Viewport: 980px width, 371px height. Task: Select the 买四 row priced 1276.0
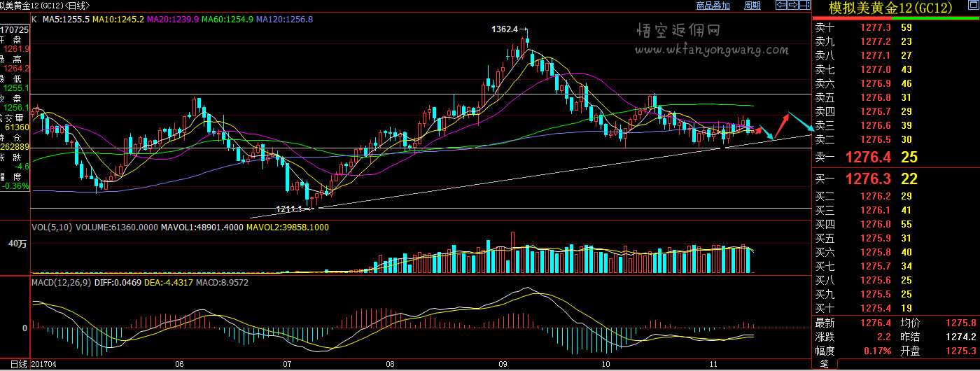[x=895, y=224]
